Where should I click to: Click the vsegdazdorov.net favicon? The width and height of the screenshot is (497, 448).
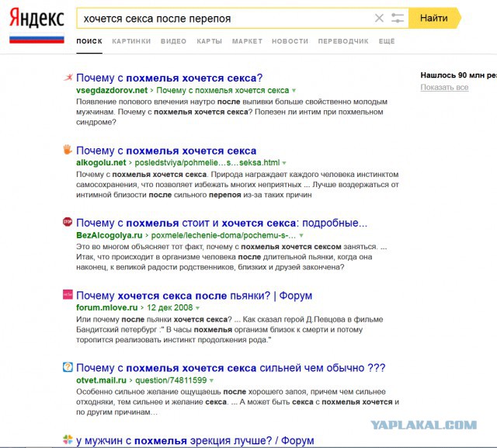[x=68, y=78]
